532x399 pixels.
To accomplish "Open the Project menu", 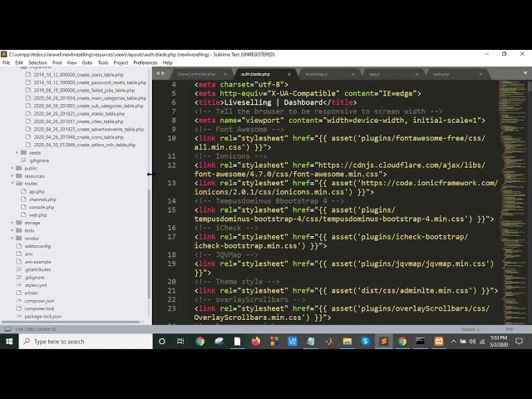I will click(x=121, y=63).
